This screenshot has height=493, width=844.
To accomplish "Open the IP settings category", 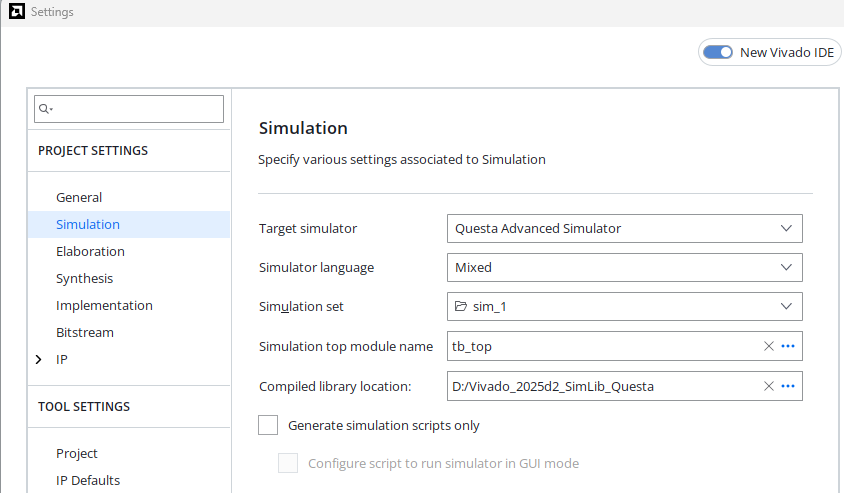I will pos(62,360).
